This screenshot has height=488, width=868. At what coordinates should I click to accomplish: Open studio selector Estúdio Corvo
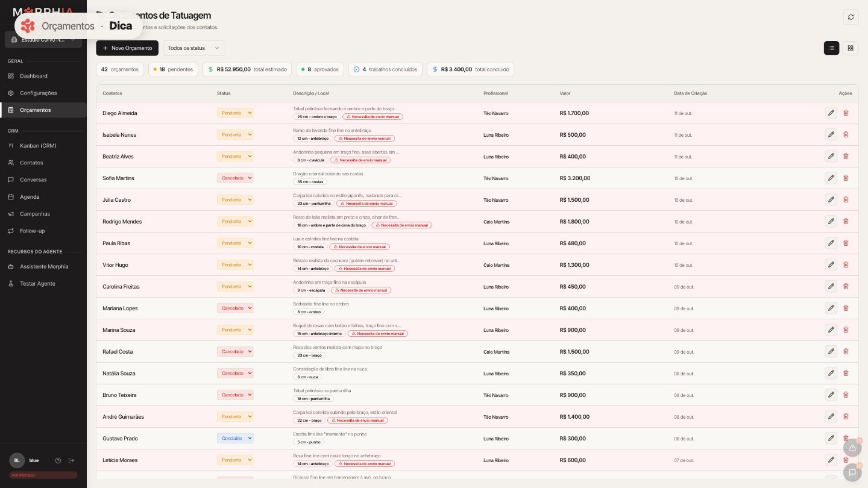click(43, 40)
